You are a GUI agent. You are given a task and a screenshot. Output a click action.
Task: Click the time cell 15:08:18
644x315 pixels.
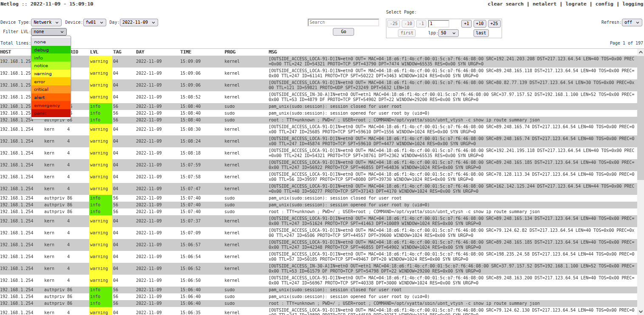click(x=190, y=153)
